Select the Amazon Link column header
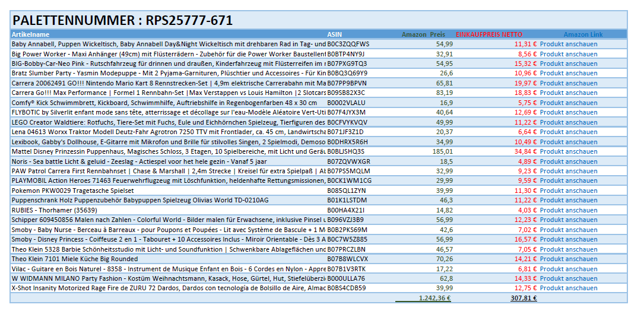The height and width of the screenshot is (314, 644). (583, 34)
